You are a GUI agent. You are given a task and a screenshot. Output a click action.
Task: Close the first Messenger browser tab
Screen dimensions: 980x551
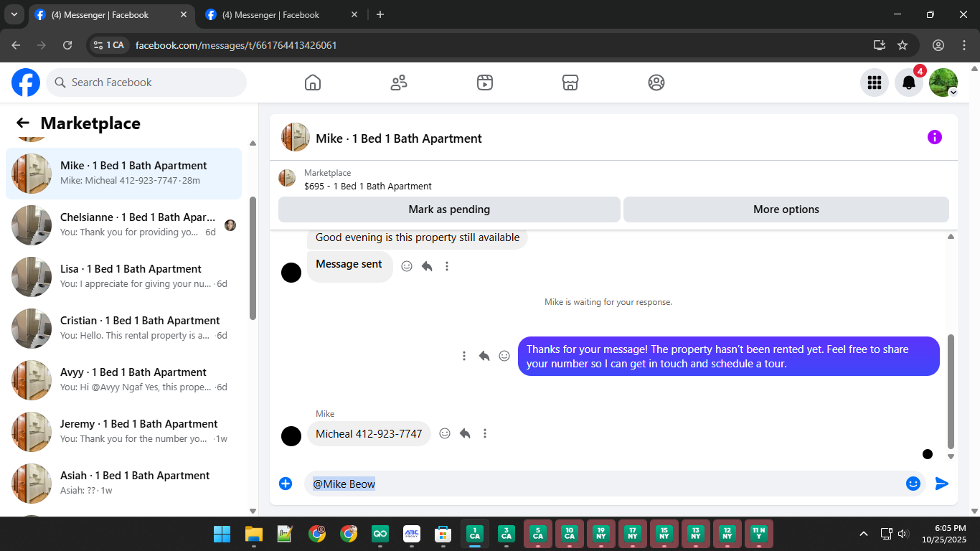(x=184, y=14)
